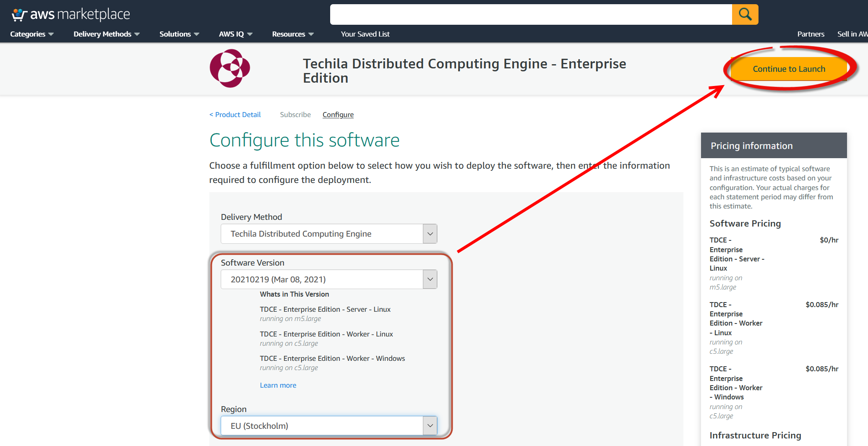Click the AWS Marketplace logo
Viewport: 868px width, 446px height.
(70, 14)
